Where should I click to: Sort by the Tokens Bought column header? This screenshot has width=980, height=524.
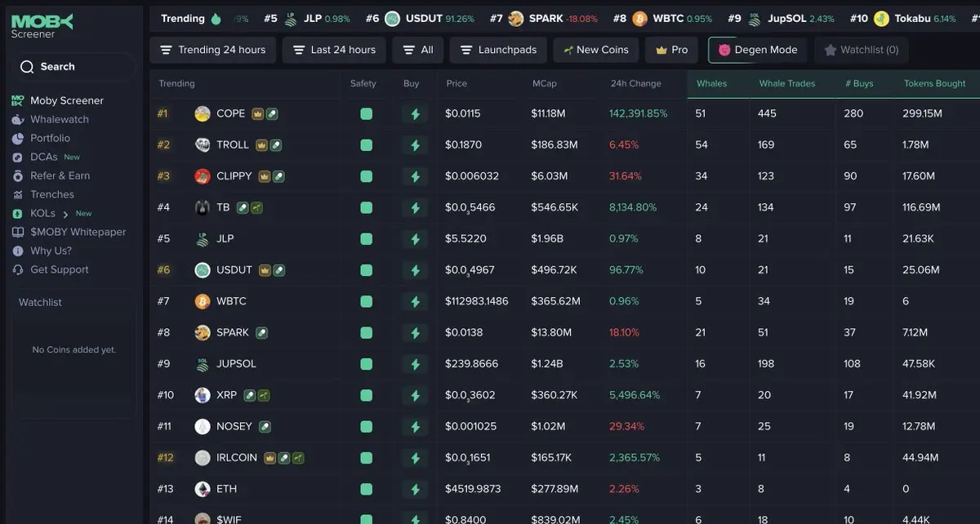pos(934,84)
